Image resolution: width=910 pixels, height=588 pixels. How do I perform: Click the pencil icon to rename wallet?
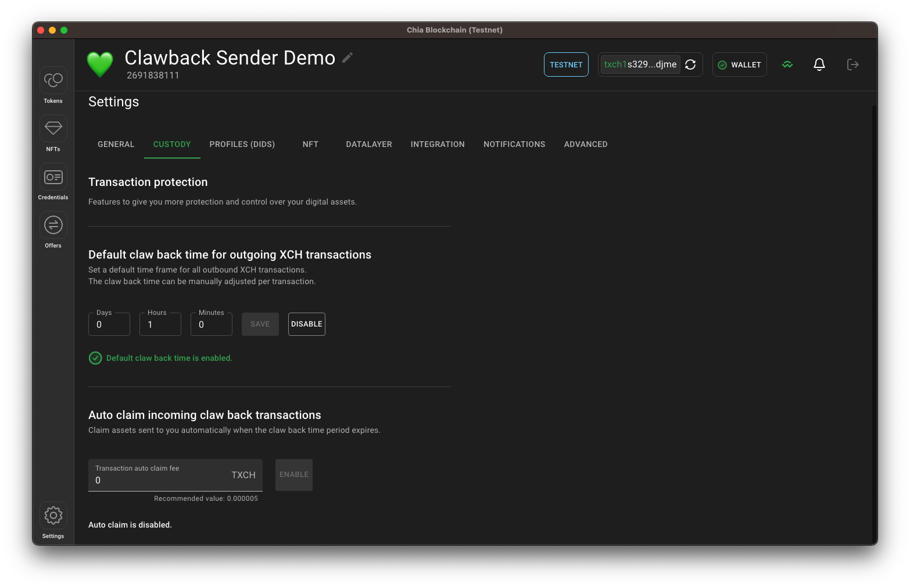coord(347,58)
